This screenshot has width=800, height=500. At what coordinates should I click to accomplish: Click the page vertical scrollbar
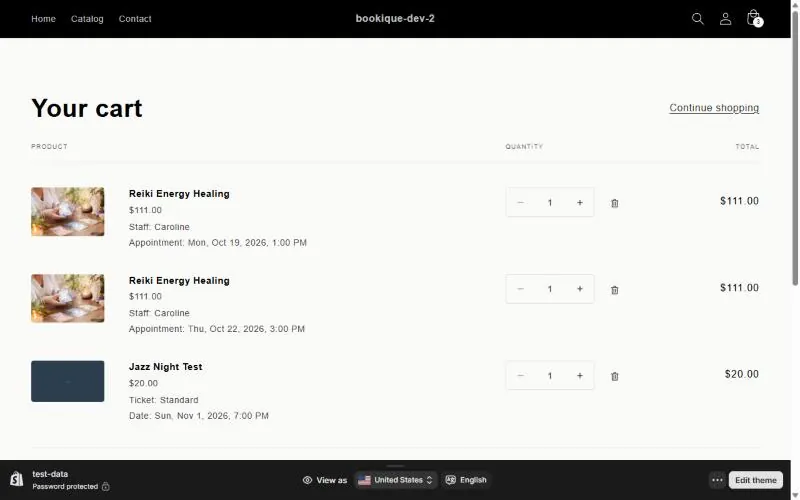click(x=795, y=148)
